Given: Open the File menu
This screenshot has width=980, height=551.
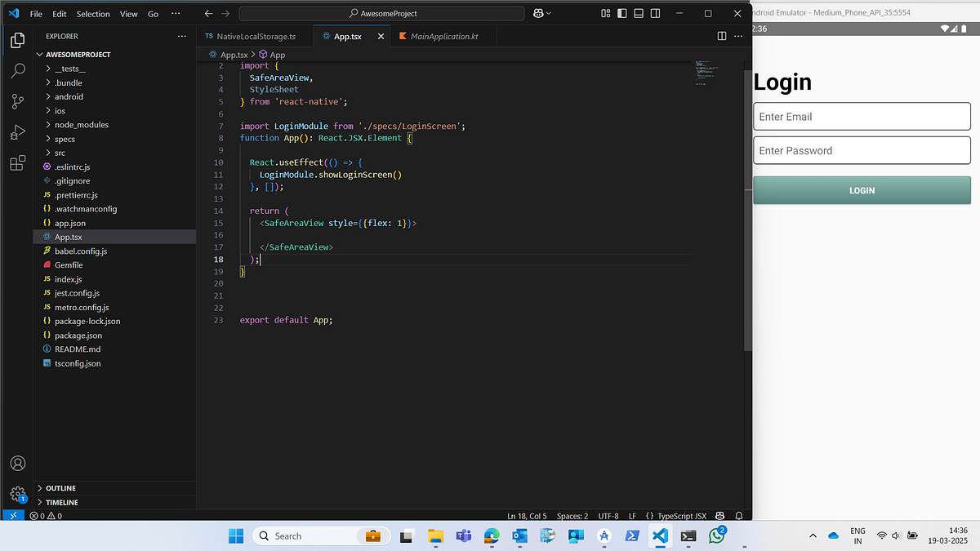Looking at the screenshot, I should 35,13.
